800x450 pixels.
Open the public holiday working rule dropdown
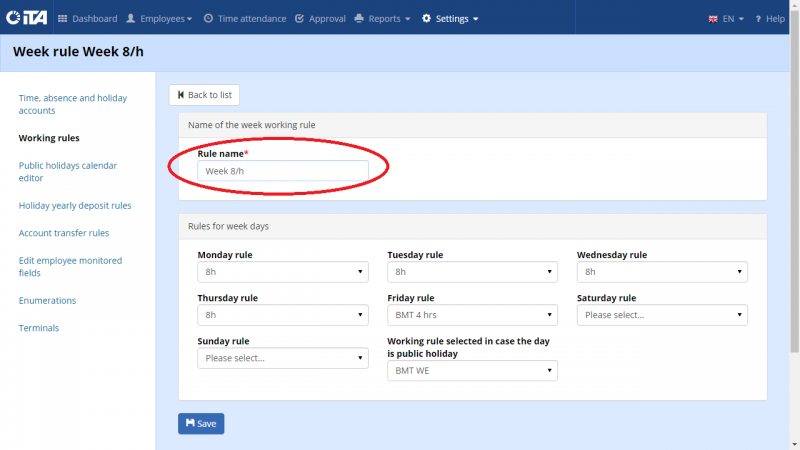[472, 370]
